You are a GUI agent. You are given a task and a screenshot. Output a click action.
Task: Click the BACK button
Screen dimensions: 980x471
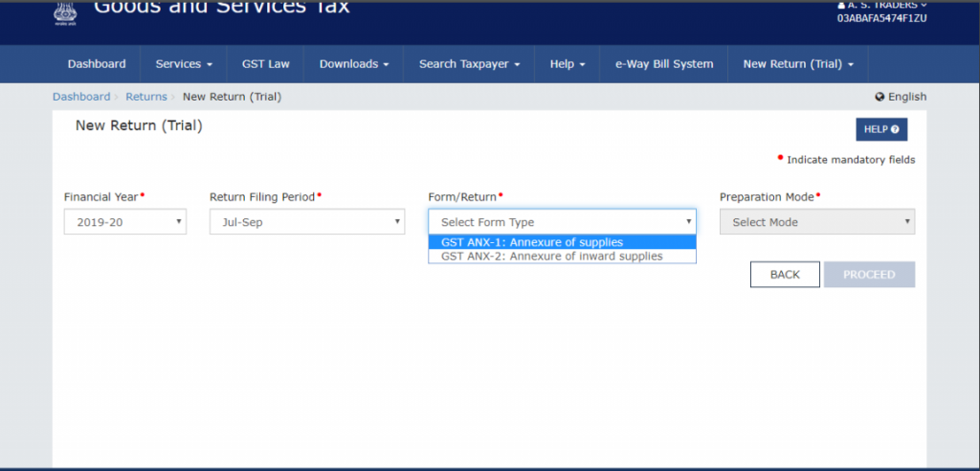click(785, 275)
